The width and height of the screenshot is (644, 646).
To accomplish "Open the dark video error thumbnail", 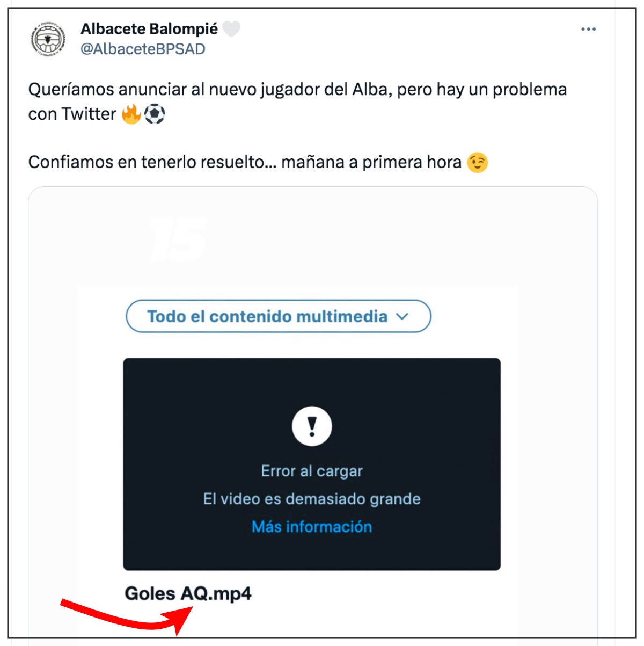I will (x=312, y=464).
